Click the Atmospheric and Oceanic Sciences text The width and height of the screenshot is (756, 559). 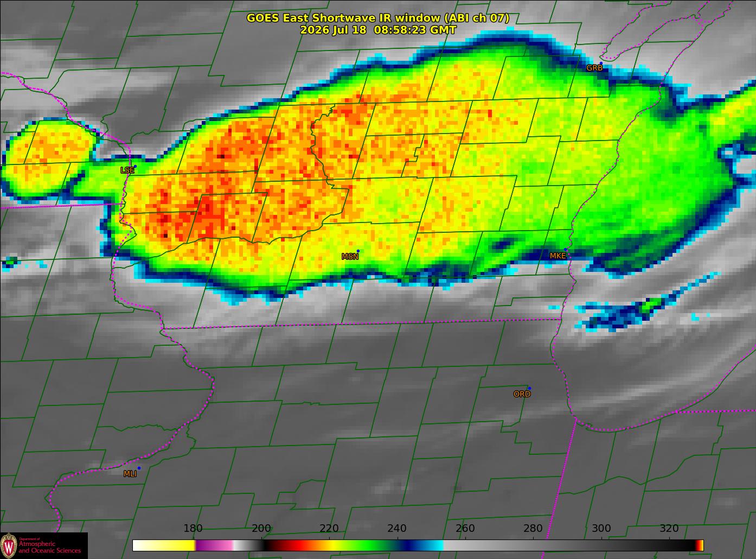click(x=49, y=547)
